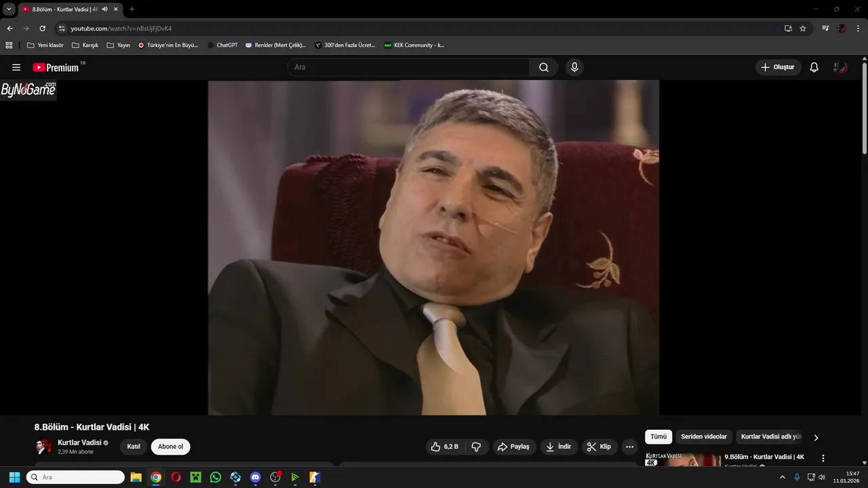The height and width of the screenshot is (488, 868).
Task: Open Discord from taskbar
Action: click(255, 477)
